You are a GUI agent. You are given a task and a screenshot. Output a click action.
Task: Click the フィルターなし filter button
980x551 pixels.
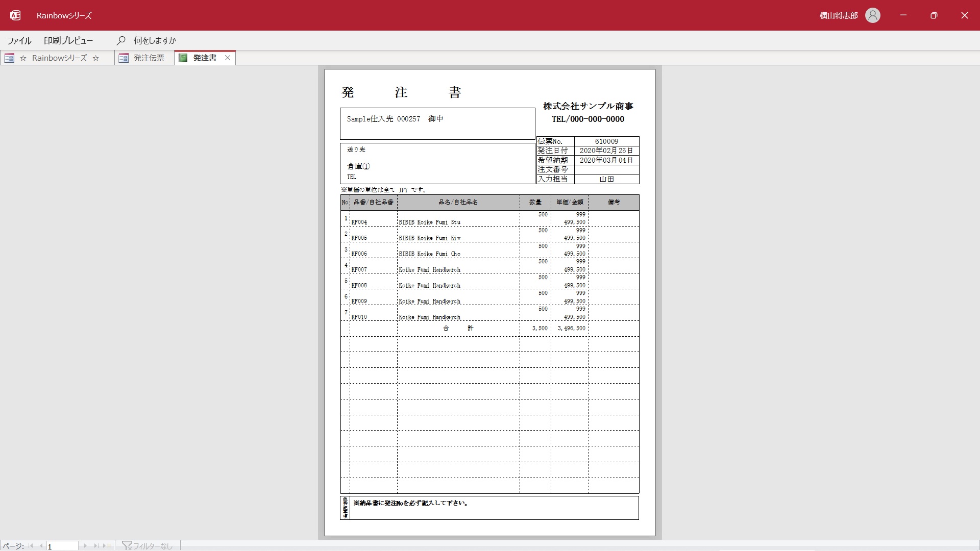click(x=148, y=546)
